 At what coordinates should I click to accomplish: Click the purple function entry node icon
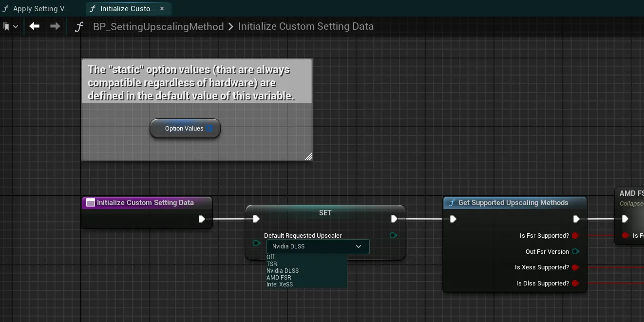(90, 203)
